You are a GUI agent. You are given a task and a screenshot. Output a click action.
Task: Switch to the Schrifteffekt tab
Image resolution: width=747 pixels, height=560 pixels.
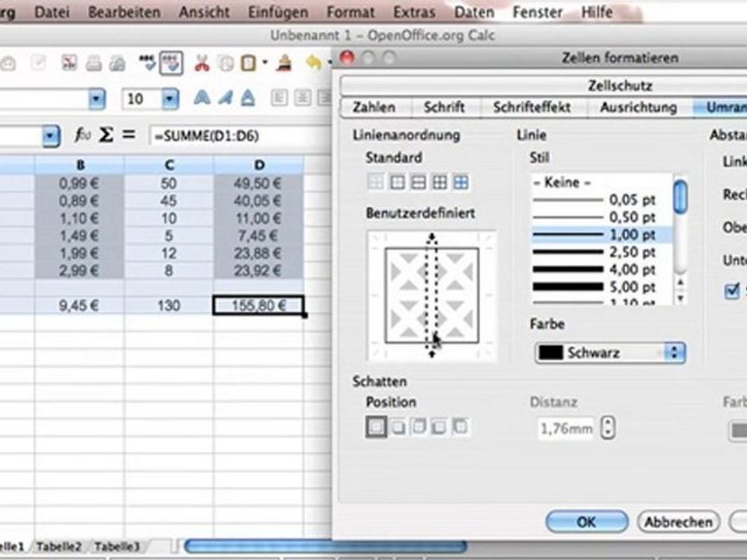531,107
